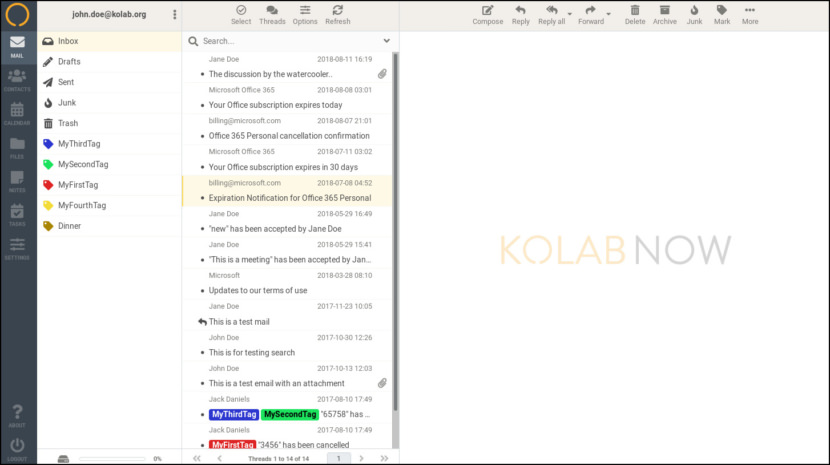Click Reply all button
This screenshot has width=830, height=465.
[x=552, y=15]
